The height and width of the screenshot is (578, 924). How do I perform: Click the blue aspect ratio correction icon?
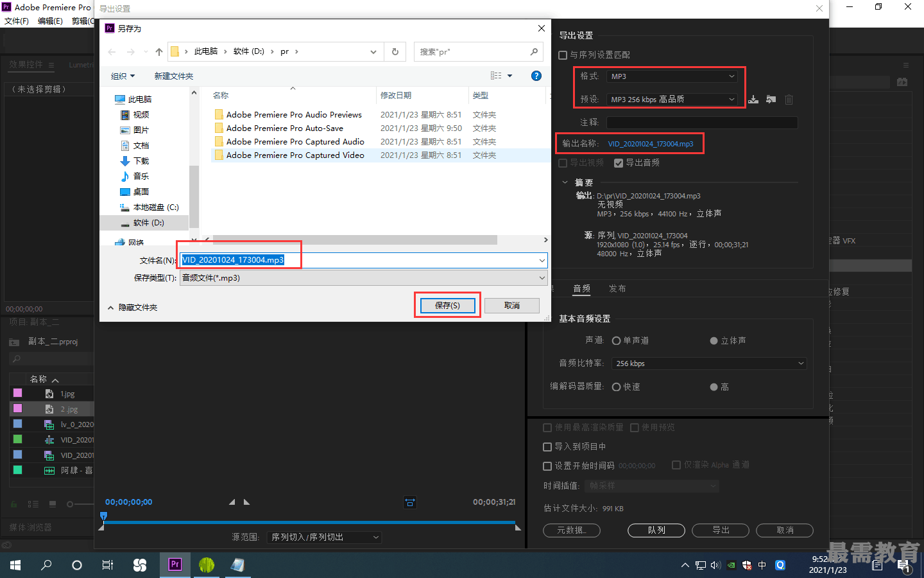[x=410, y=502]
